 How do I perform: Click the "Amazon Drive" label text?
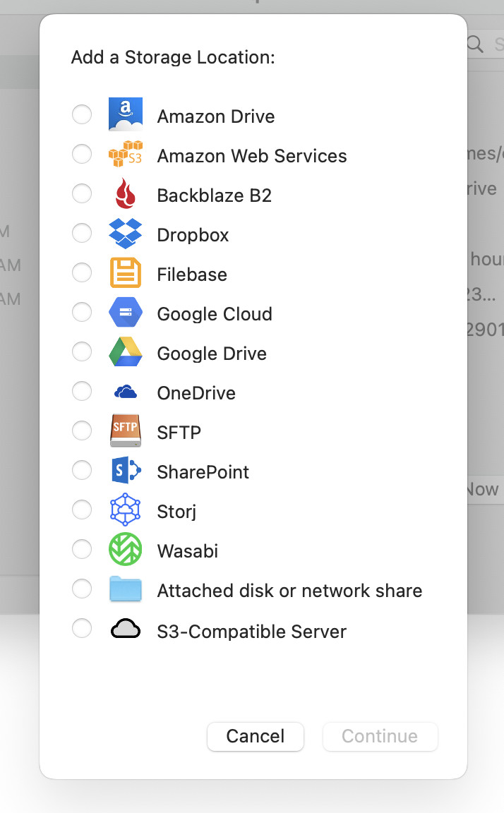click(x=216, y=116)
